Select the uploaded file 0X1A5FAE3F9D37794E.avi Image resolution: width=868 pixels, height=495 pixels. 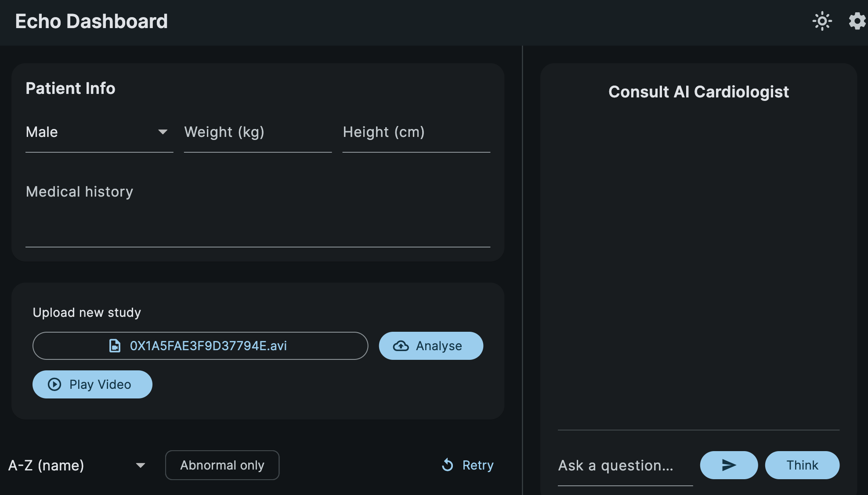pos(200,346)
